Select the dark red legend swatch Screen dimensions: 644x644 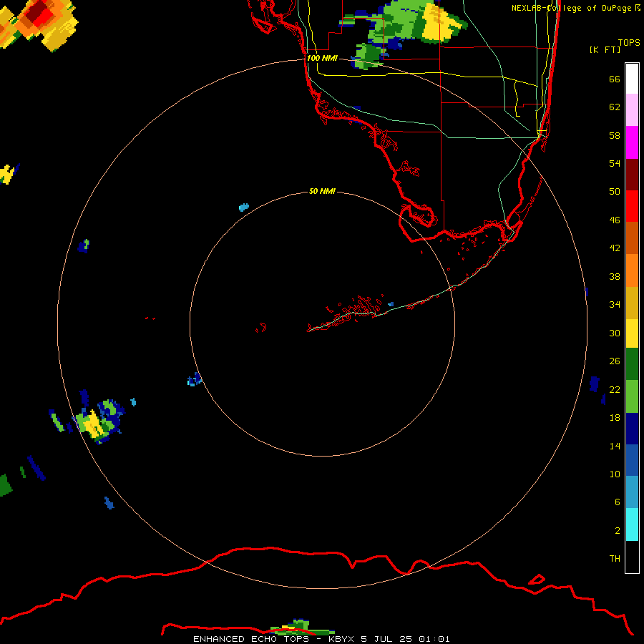click(x=632, y=175)
